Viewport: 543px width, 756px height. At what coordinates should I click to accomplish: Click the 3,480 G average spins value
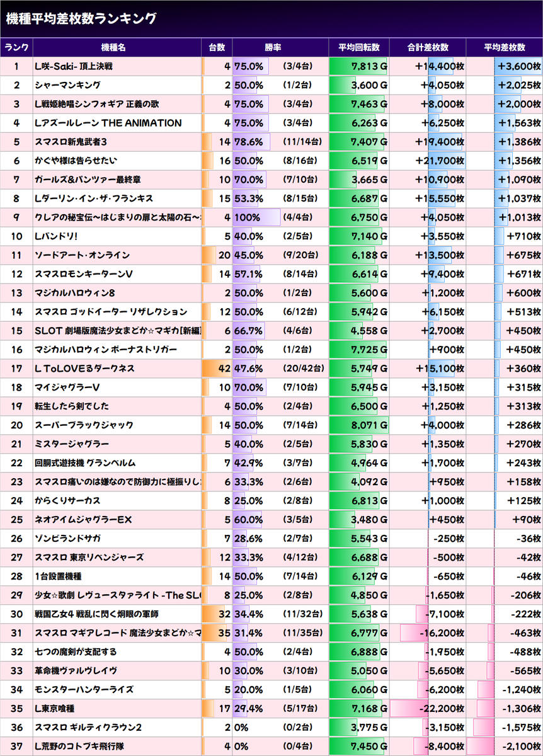coord(369,520)
